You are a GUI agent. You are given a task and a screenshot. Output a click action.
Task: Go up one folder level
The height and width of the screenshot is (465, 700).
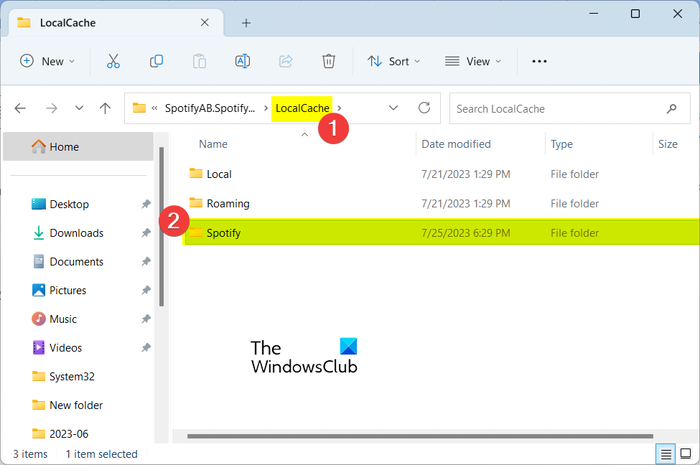[x=105, y=108]
